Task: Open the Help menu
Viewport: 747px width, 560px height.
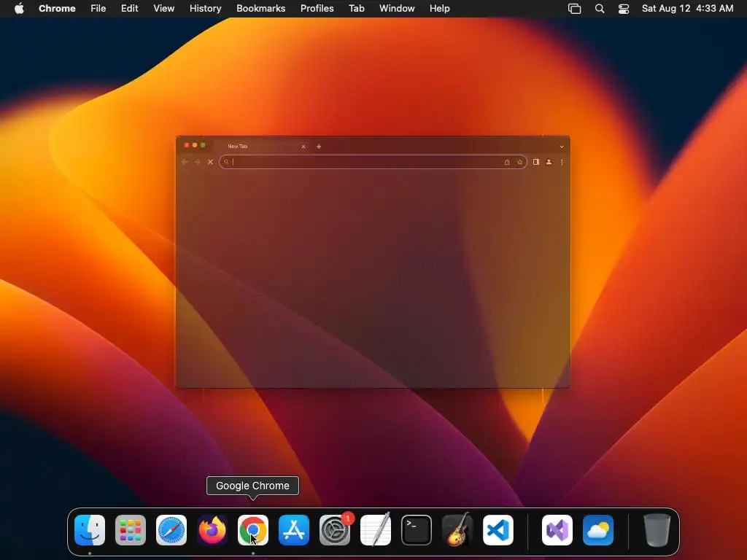Action: [x=439, y=9]
